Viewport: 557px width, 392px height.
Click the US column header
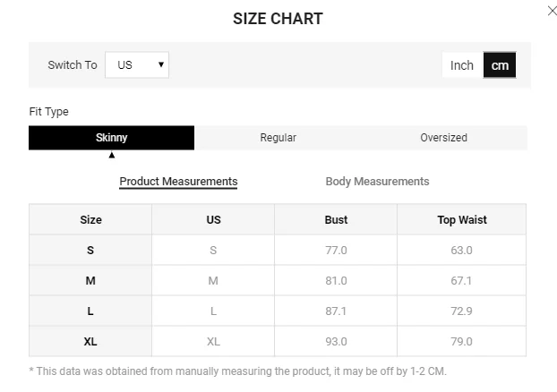click(213, 219)
